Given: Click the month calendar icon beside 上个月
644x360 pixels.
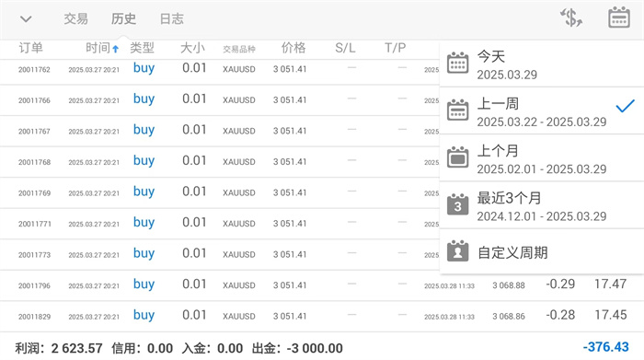Looking at the screenshot, I should point(457,157).
